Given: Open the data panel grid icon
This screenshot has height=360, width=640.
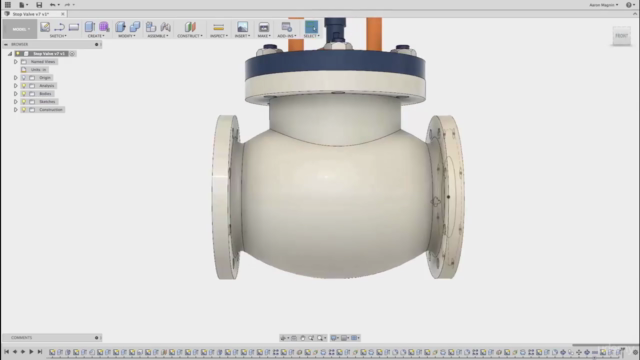Looking at the screenshot, I should (8, 5).
